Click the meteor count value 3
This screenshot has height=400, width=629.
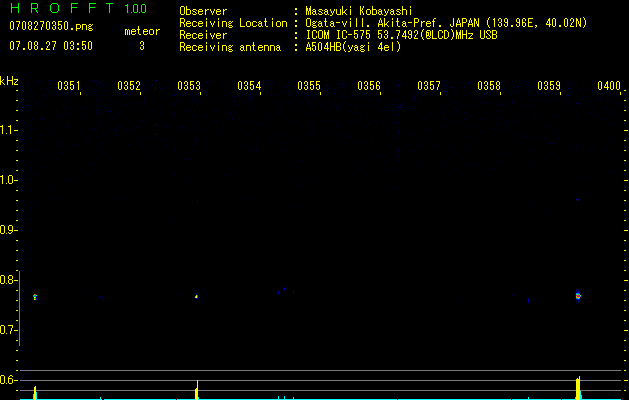tap(142, 46)
